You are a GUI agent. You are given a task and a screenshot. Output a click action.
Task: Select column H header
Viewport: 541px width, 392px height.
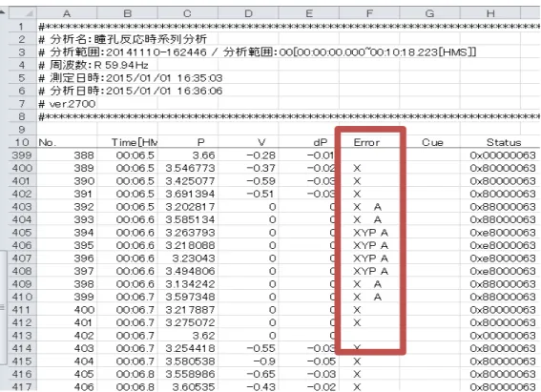click(x=490, y=13)
